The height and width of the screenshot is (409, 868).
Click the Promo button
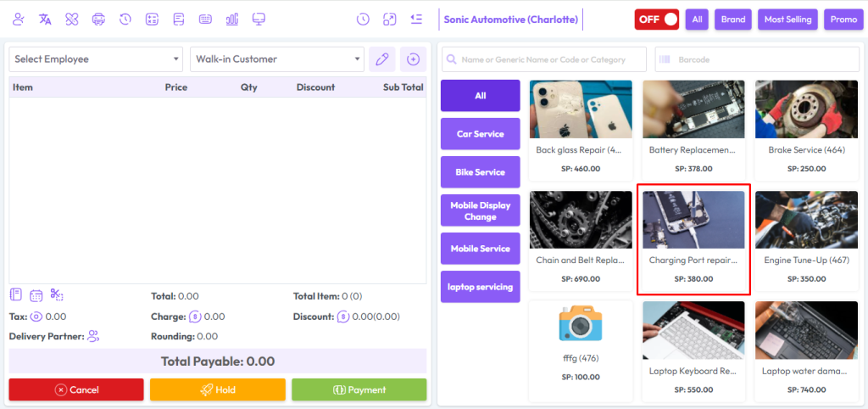(843, 20)
